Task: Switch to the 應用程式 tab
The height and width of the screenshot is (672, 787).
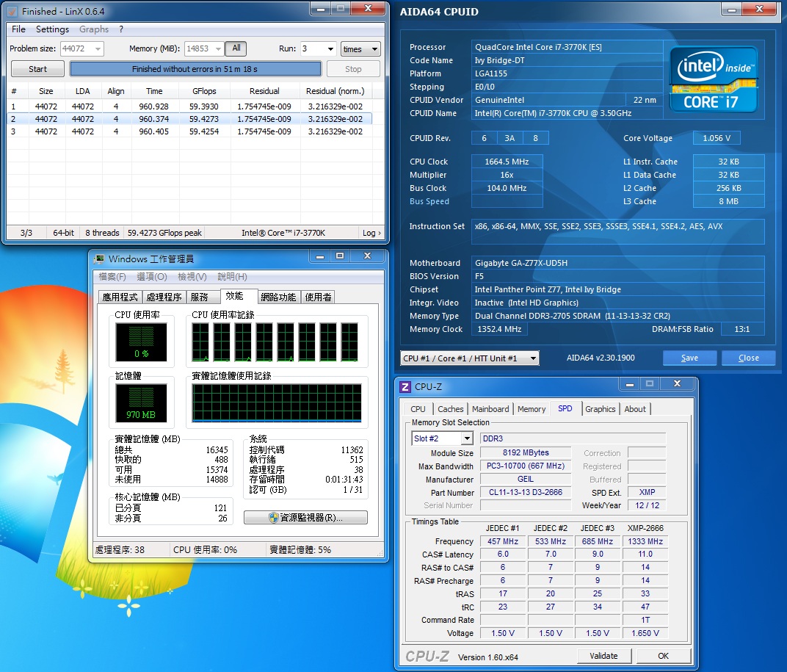Action: [120, 297]
